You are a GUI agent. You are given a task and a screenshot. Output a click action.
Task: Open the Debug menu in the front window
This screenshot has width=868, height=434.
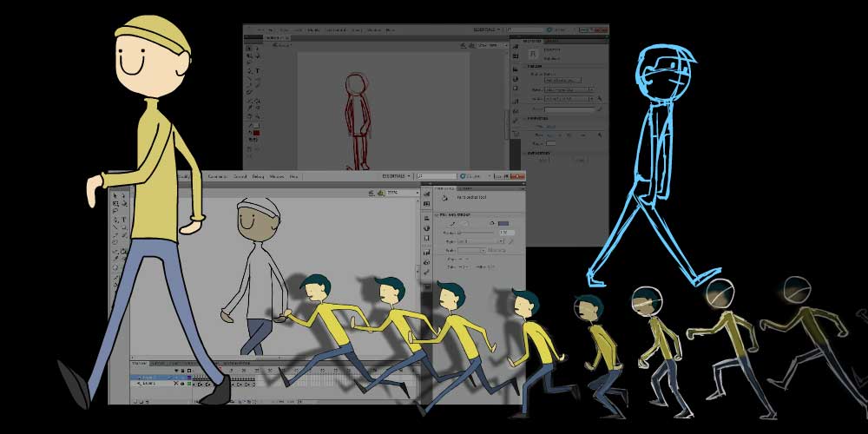click(x=258, y=176)
